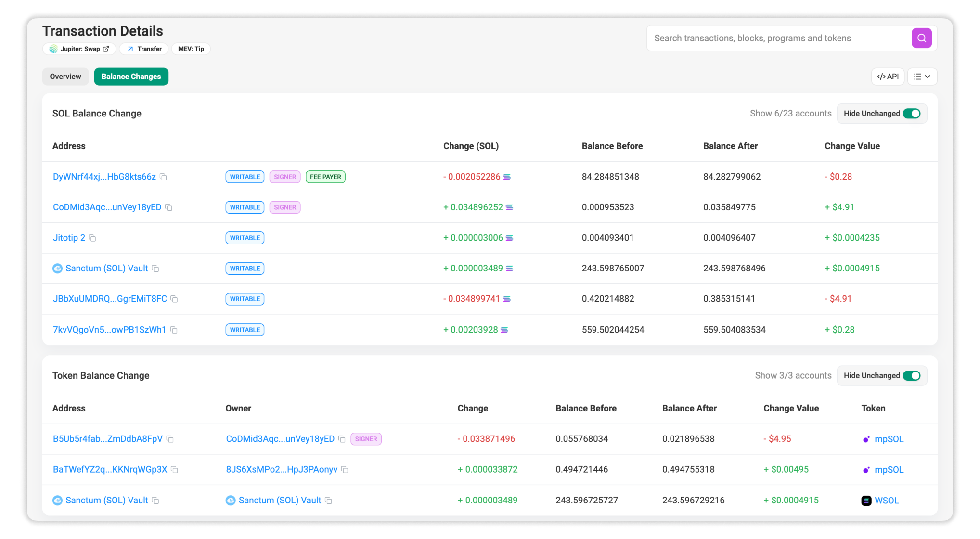This screenshot has width=980, height=539.
Task: Click the WSOL token icon
Action: coord(866,500)
